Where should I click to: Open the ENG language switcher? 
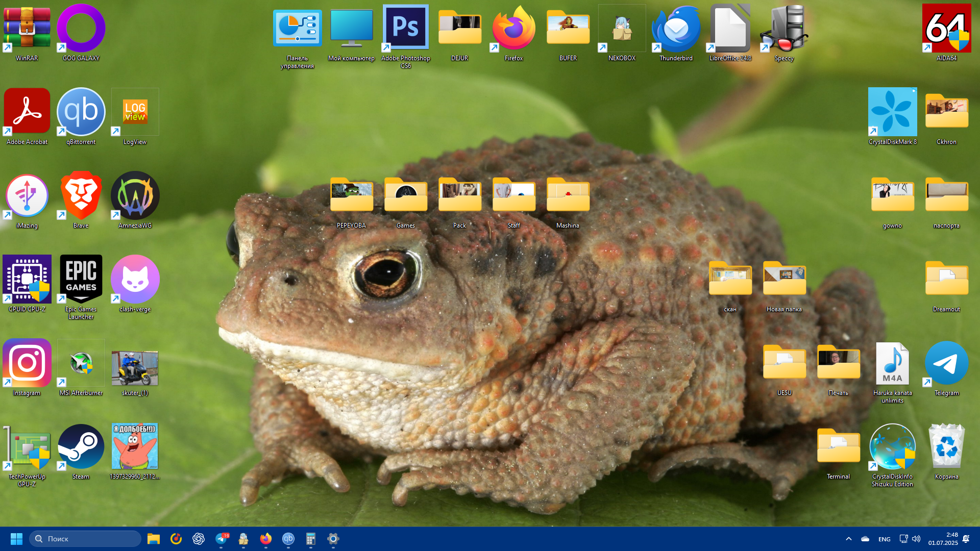884,539
